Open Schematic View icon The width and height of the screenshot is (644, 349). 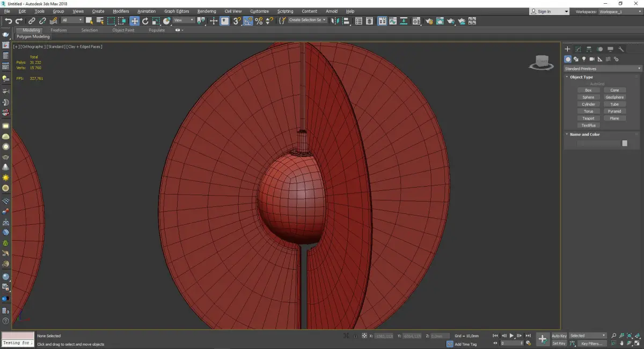coord(403,21)
